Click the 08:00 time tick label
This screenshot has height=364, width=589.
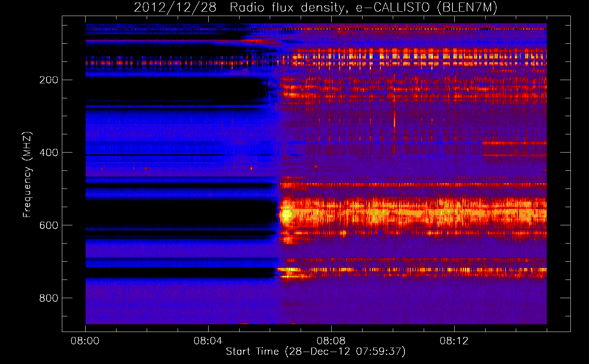[85, 341]
